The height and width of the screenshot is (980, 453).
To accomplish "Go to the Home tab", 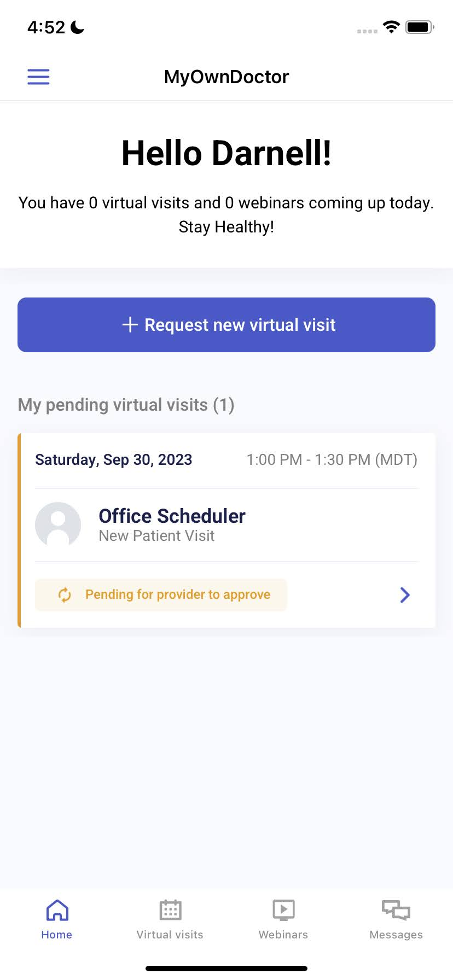I will coord(57,920).
